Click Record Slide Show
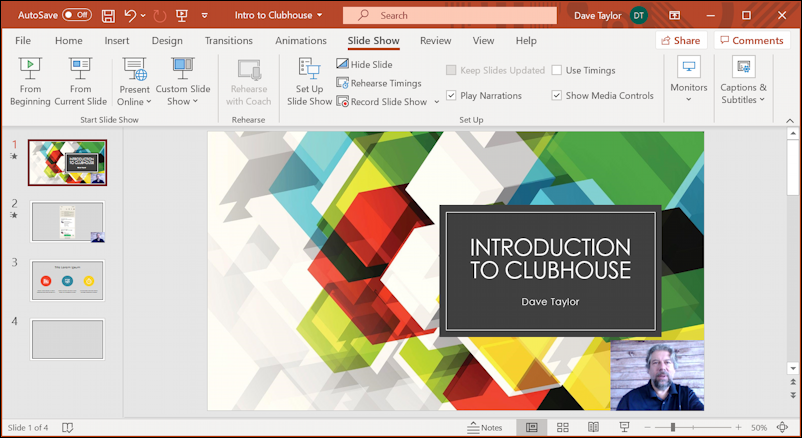Image resolution: width=802 pixels, height=438 pixels. tap(382, 101)
